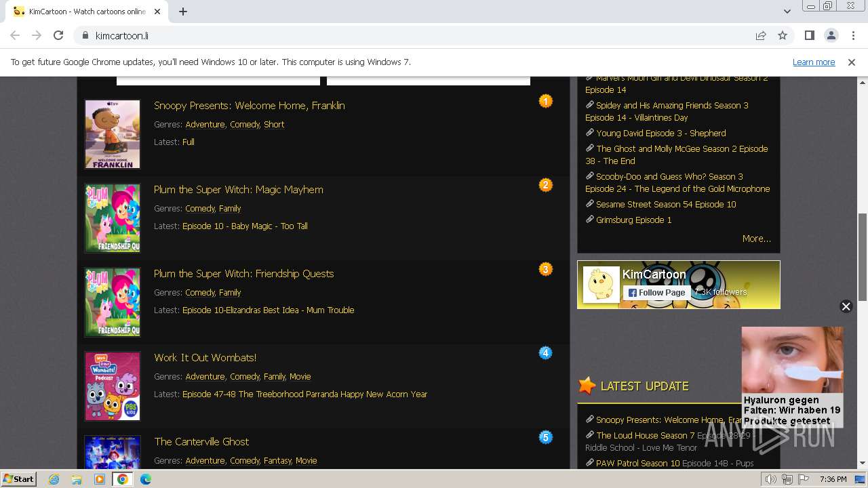Click the Work It Out Wombats poster
The image size is (868, 488).
113,386
